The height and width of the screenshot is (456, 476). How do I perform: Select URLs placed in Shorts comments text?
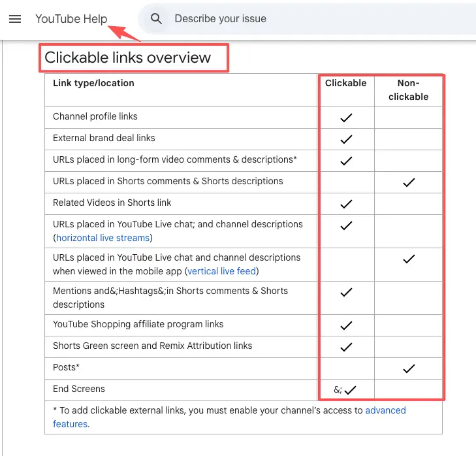click(x=168, y=181)
